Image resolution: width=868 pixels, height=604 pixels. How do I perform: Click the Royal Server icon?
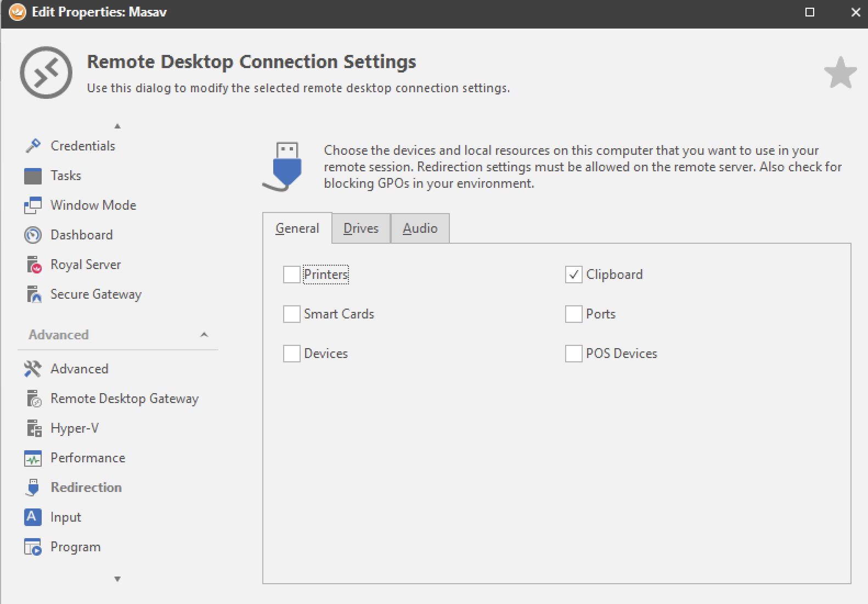coord(33,265)
